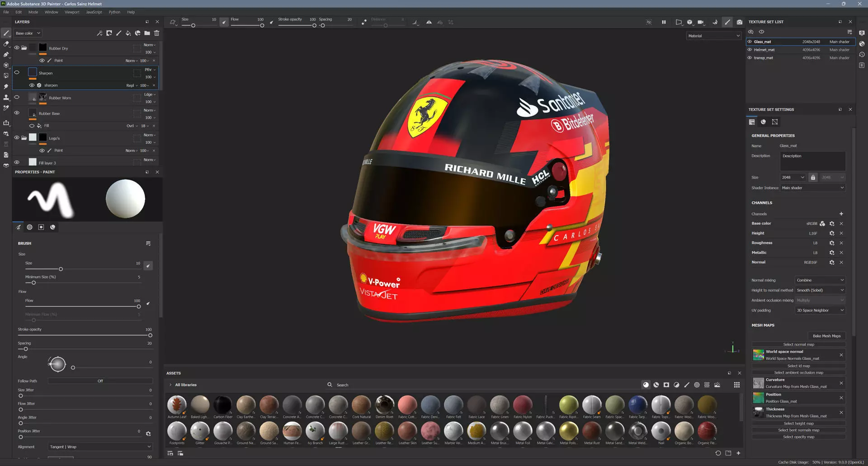Click Select opacity map button
Screen dimensions: 868x466
click(x=798, y=437)
